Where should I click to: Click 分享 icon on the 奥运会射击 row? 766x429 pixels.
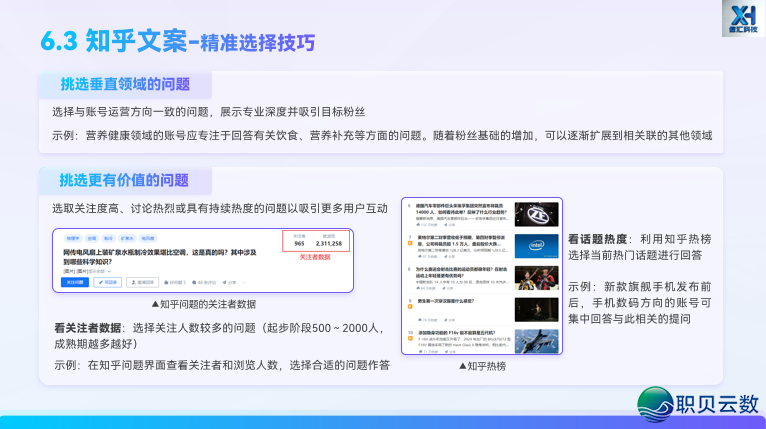444,288
